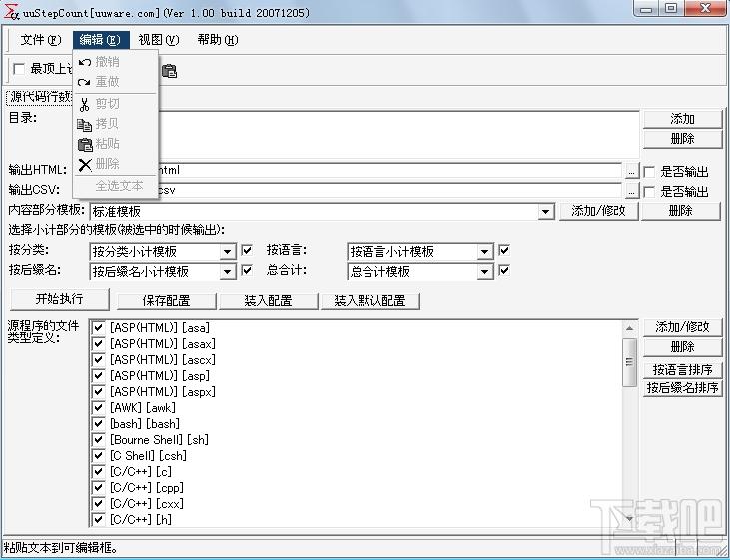Click the undo arrow icon in the Edit menu
The height and width of the screenshot is (560, 730).
[84, 62]
